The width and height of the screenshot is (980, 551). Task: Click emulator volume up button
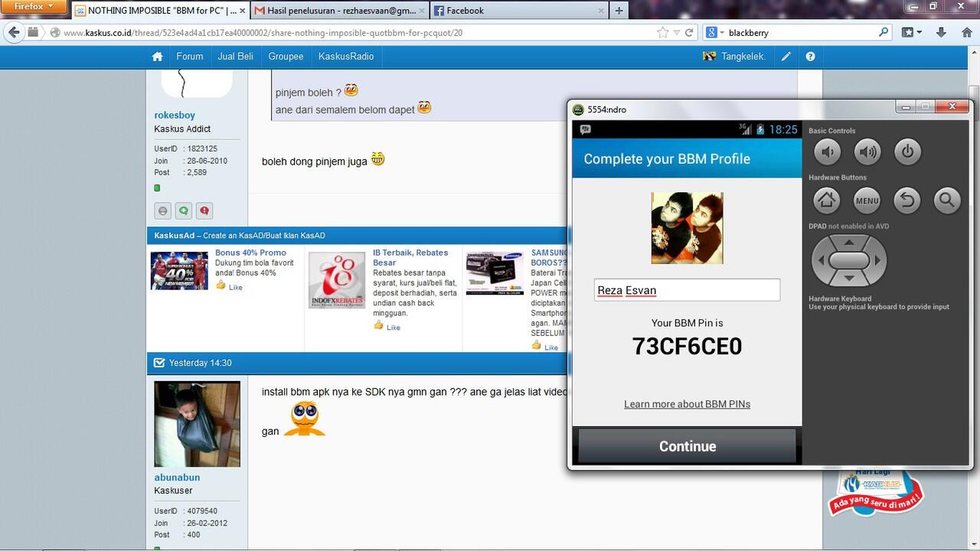click(867, 152)
